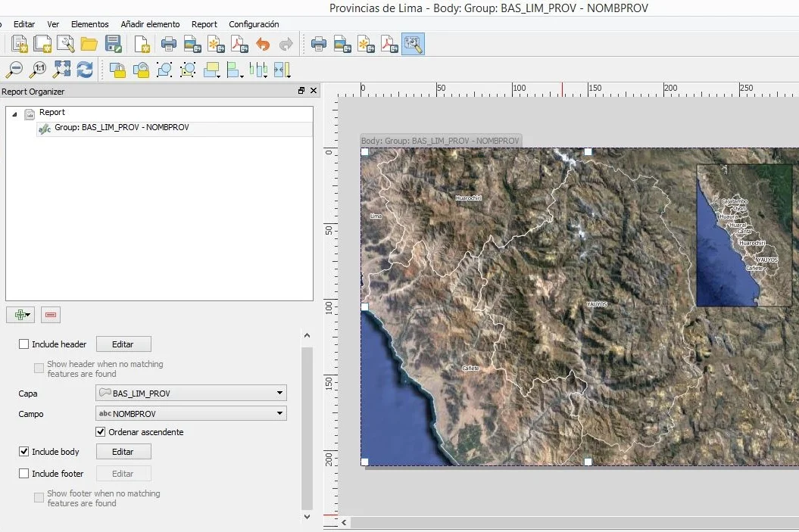Open the green plus Add section dropdown
Screen dimensions: 799x532
click(20, 315)
